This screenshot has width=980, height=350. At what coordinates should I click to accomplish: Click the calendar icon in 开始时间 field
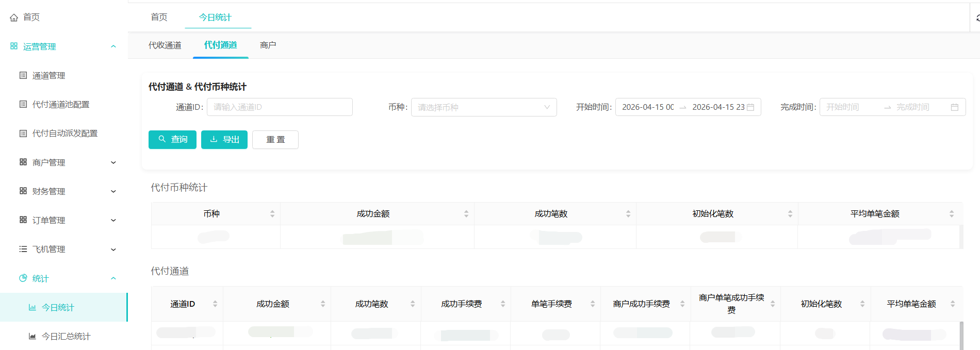(750, 107)
